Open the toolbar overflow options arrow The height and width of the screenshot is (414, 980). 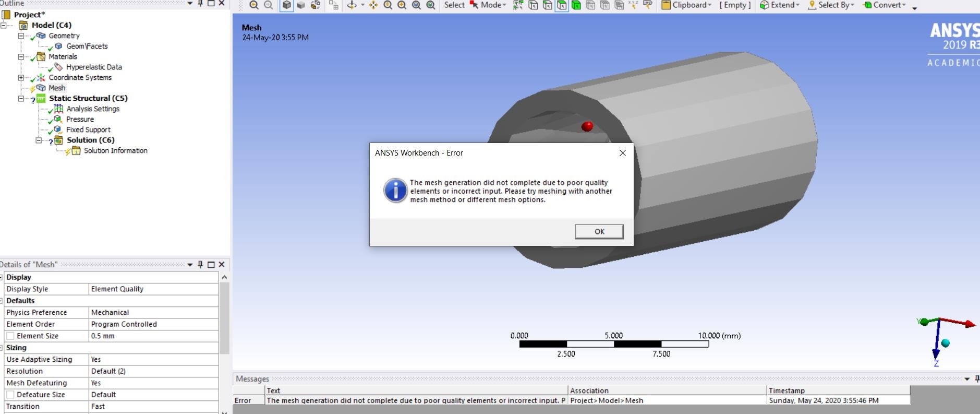(914, 7)
